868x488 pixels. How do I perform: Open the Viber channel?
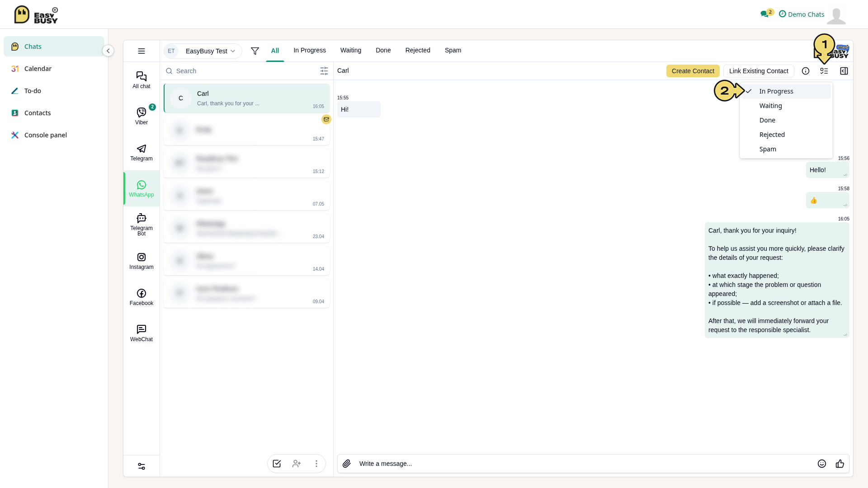tap(142, 116)
